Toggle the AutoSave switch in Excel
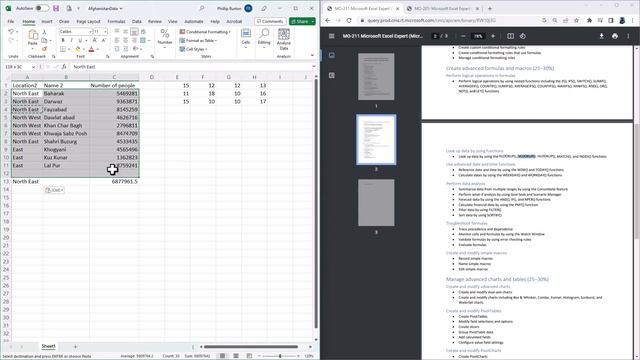This screenshot has height=360, width=640. (x=42, y=8)
